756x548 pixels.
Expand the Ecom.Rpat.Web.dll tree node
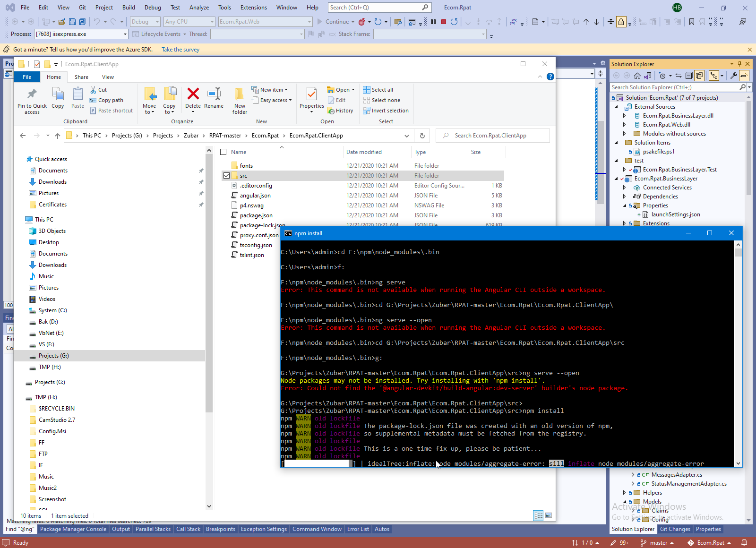[x=625, y=125]
